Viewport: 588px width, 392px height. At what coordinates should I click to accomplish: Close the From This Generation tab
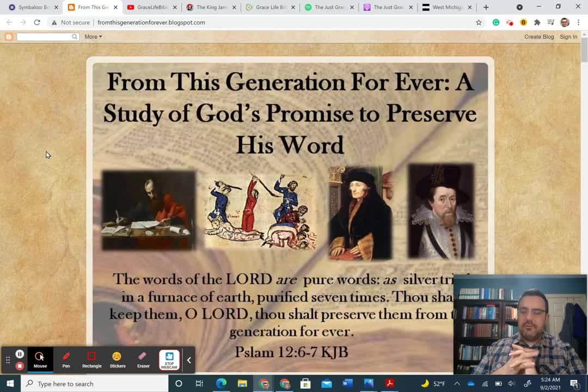115,7
